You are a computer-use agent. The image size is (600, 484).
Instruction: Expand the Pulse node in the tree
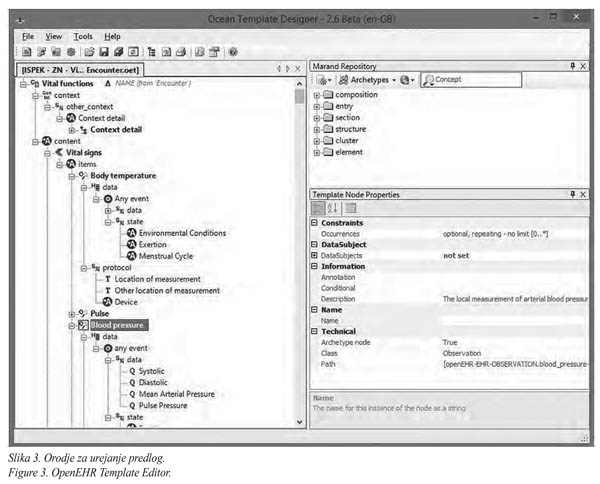pos(72,314)
